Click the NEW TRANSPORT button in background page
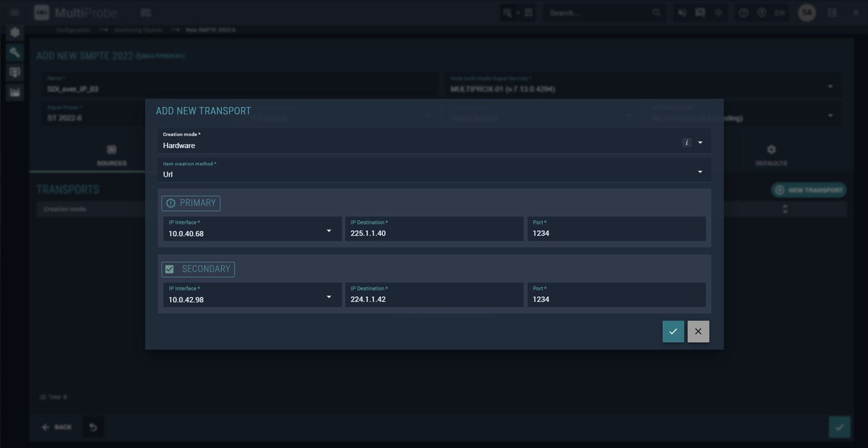The height and width of the screenshot is (448, 868). click(809, 190)
